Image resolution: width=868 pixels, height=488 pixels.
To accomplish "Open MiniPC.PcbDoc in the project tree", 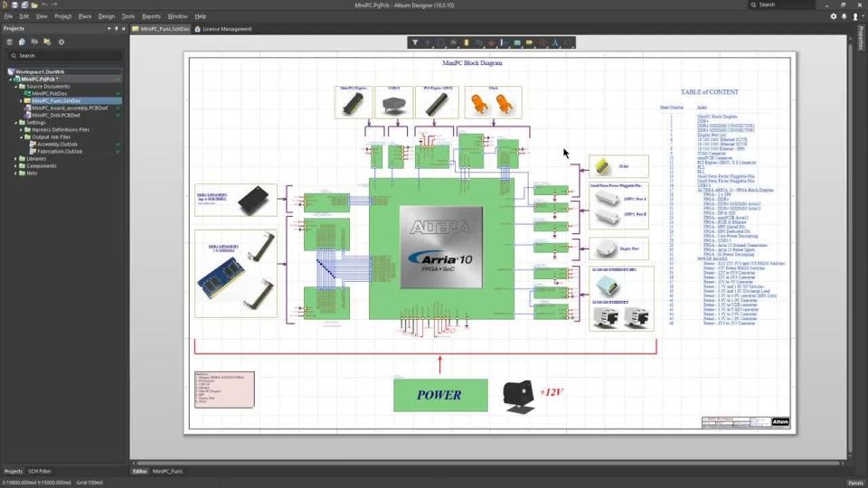I will pyautogui.click(x=49, y=93).
